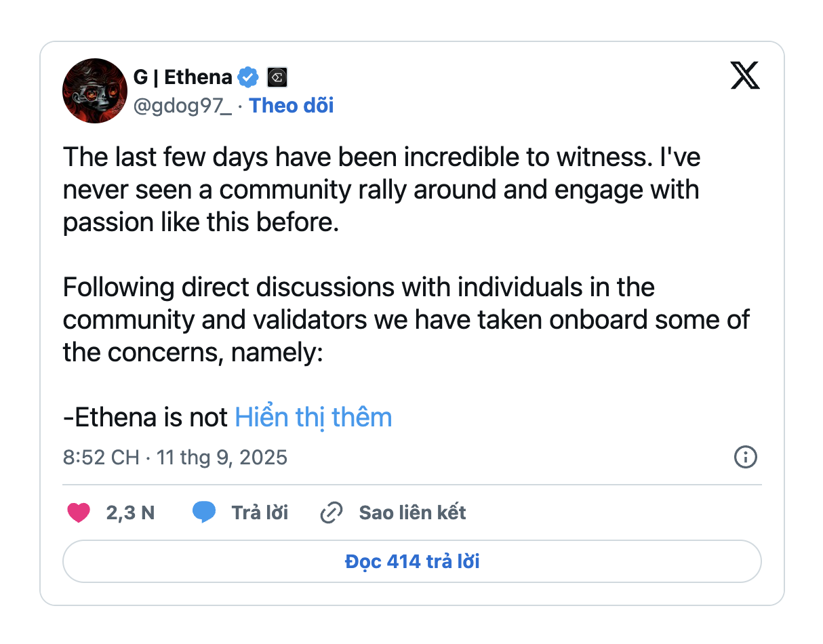The height and width of the screenshot is (644, 823).
Task: Select "Sao liên kết" to copy link
Action: click(x=412, y=512)
